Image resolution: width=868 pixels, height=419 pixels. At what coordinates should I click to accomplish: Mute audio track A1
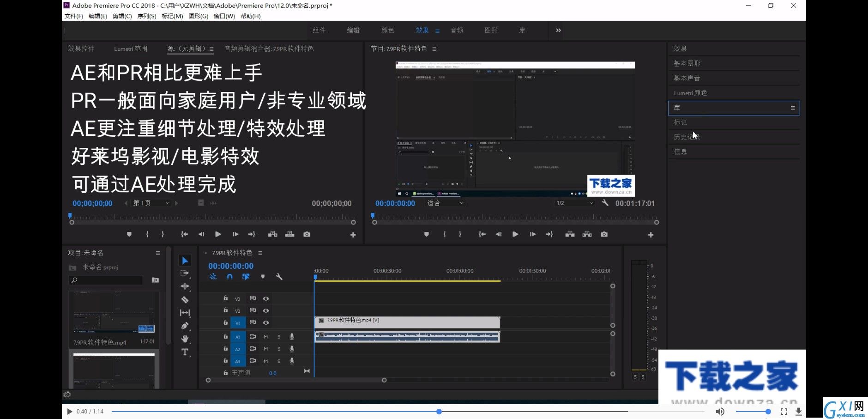pyautogui.click(x=265, y=337)
